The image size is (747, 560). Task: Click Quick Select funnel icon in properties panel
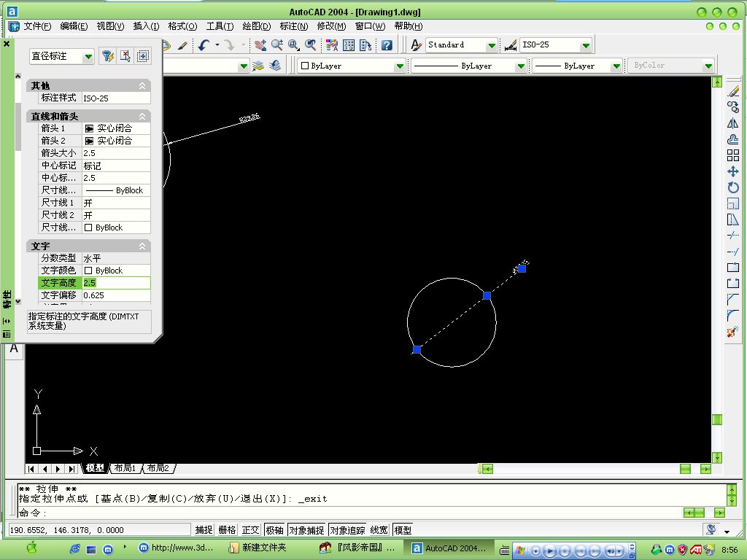pos(108,56)
